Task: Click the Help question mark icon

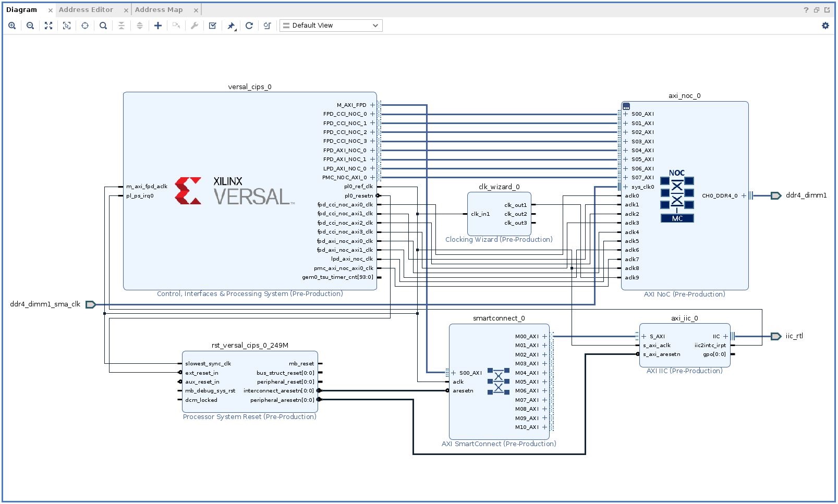Action: point(806,10)
